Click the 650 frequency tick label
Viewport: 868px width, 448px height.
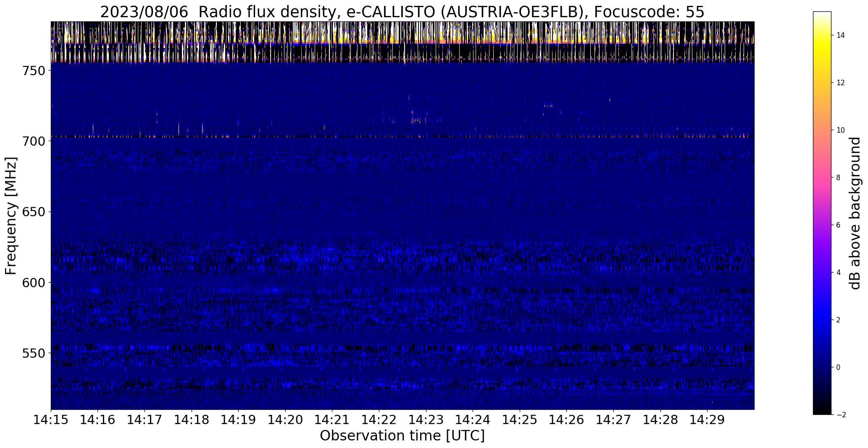click(33, 212)
